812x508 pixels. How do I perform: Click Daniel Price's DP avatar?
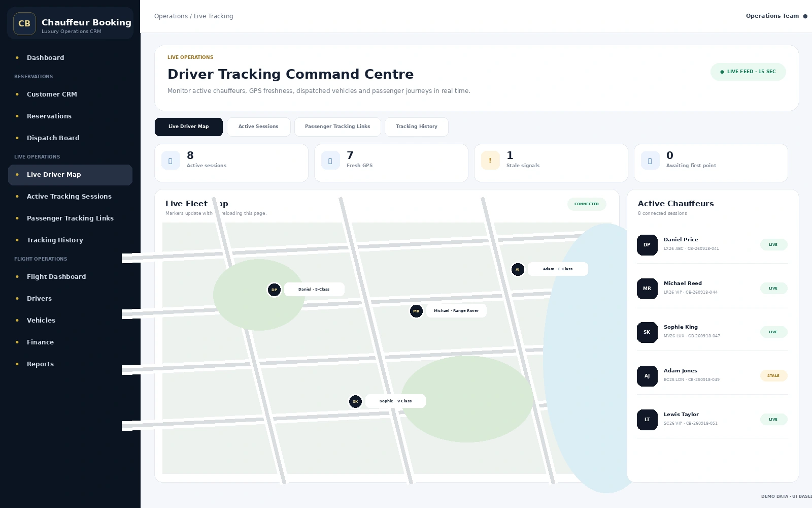[647, 245]
